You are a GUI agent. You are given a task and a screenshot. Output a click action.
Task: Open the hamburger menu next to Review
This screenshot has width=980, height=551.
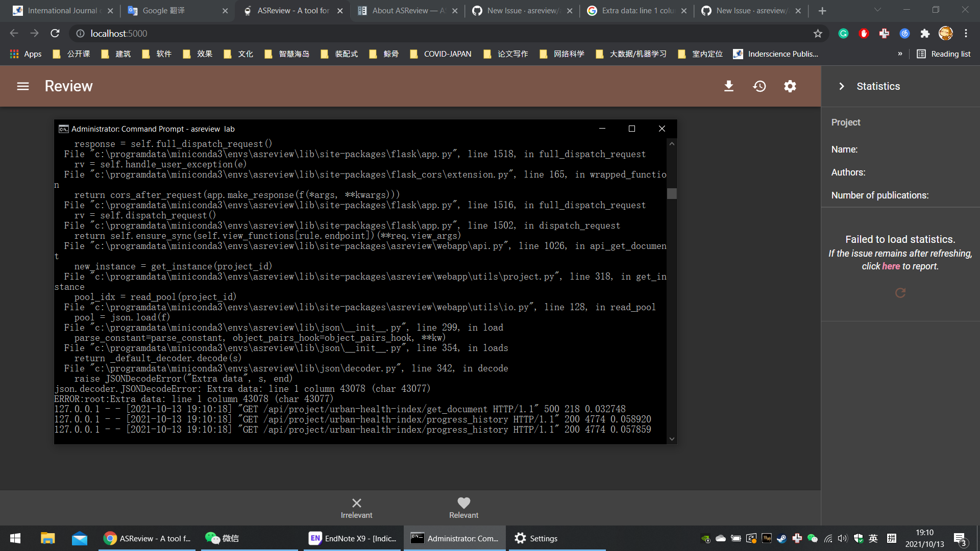point(22,86)
